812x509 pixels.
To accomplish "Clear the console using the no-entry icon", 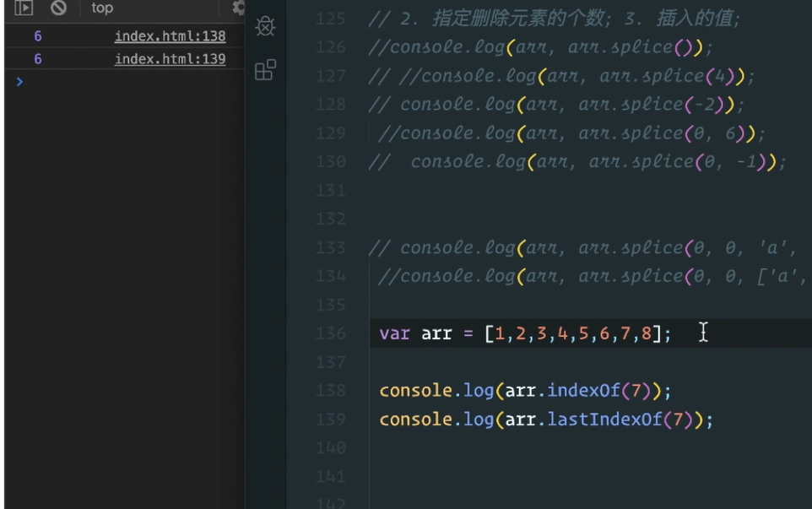I will pos(57,8).
